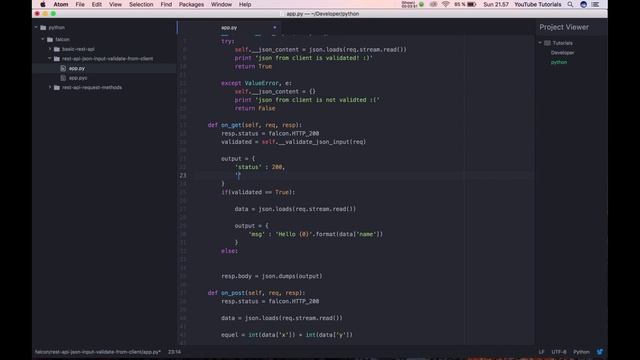Collapse the Tutorials group in Project Viewer
Image resolution: width=640 pixels, height=360 pixels.
click(540, 43)
